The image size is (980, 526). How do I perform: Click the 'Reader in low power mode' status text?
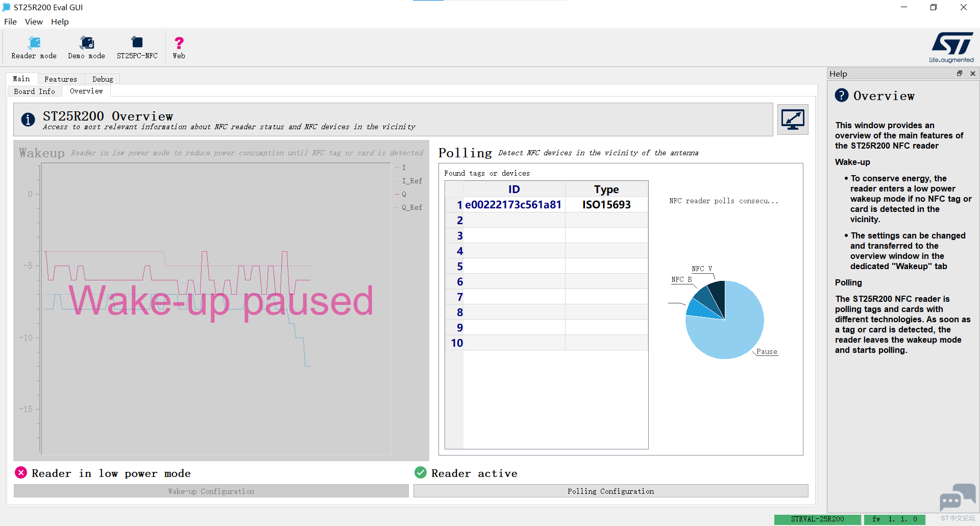tap(111, 473)
